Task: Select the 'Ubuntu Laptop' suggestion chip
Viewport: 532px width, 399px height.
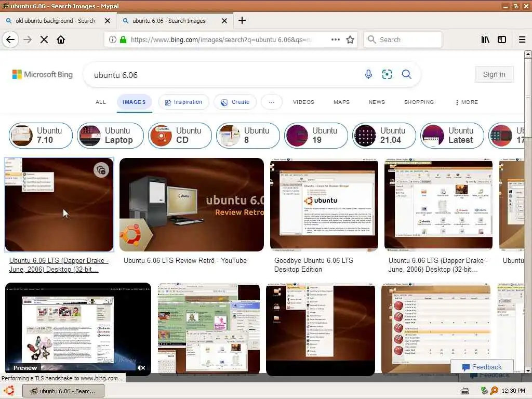Action: [110, 136]
